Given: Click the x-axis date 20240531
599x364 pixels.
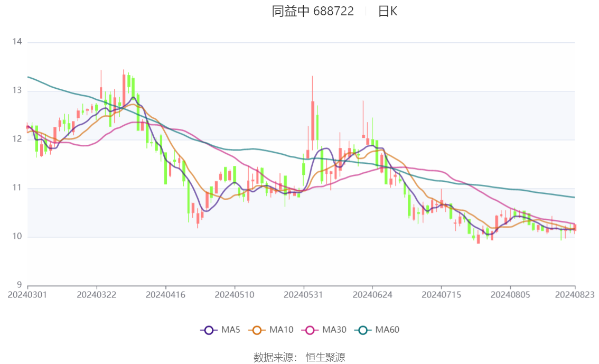Looking at the screenshot, I should [x=303, y=295].
